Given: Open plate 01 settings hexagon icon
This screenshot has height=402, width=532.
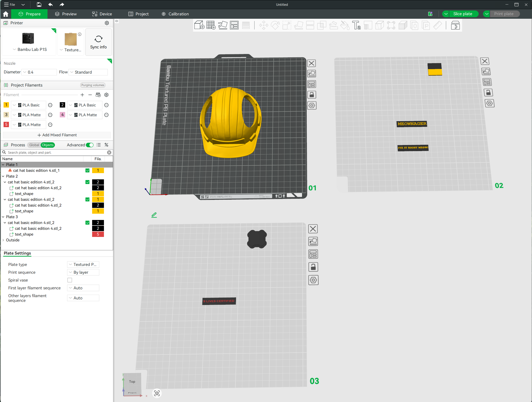Looking at the screenshot, I should pos(312,105).
